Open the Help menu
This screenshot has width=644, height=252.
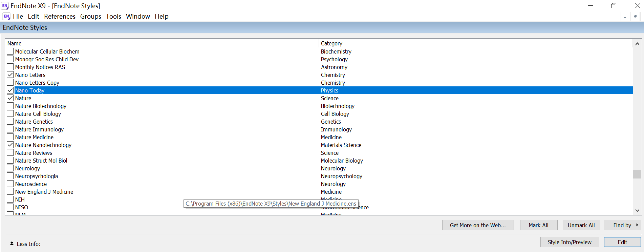pos(162,16)
